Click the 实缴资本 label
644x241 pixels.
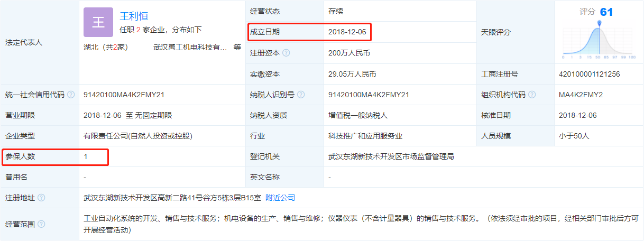coord(265,74)
